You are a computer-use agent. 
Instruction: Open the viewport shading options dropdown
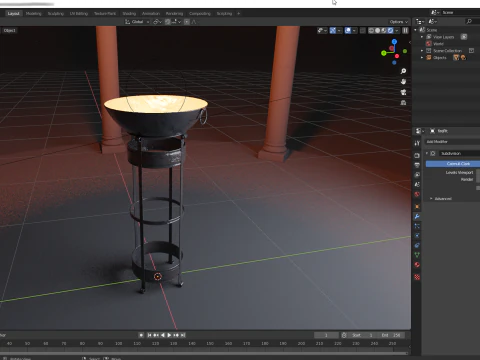click(x=397, y=30)
